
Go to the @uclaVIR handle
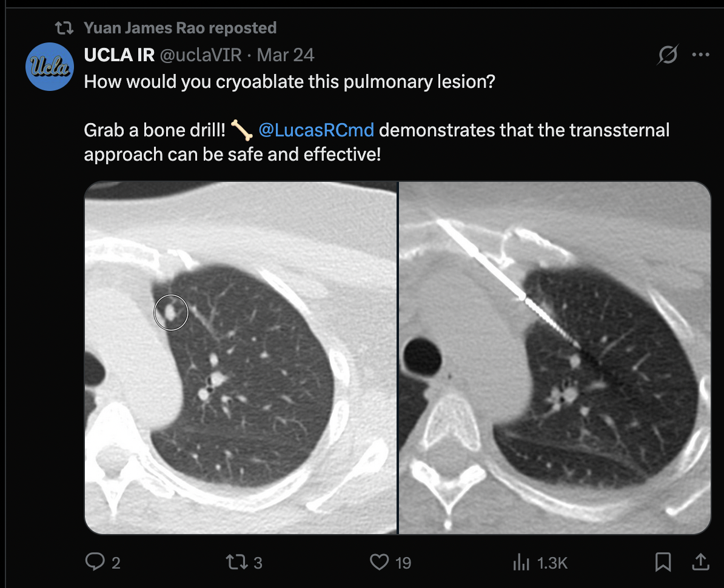[200, 55]
